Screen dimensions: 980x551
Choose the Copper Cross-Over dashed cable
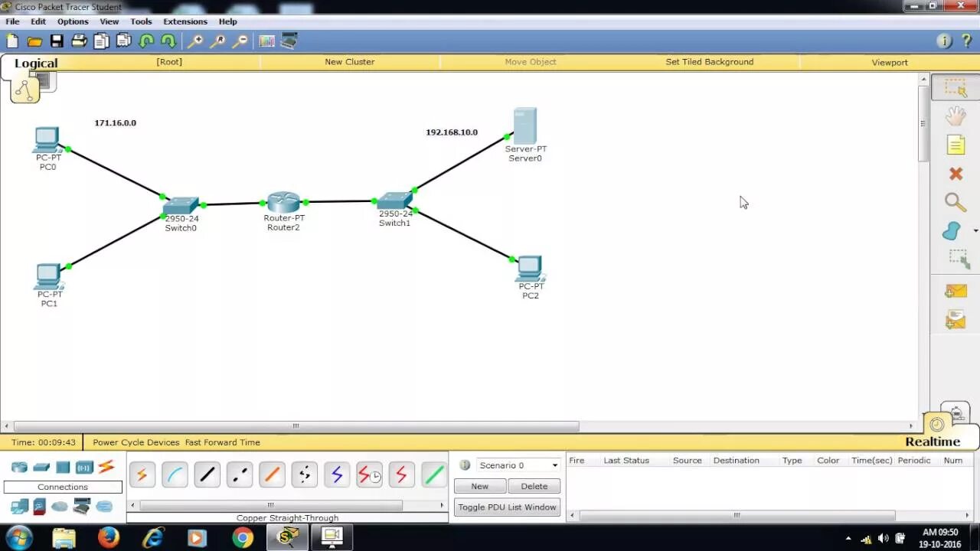(x=240, y=475)
